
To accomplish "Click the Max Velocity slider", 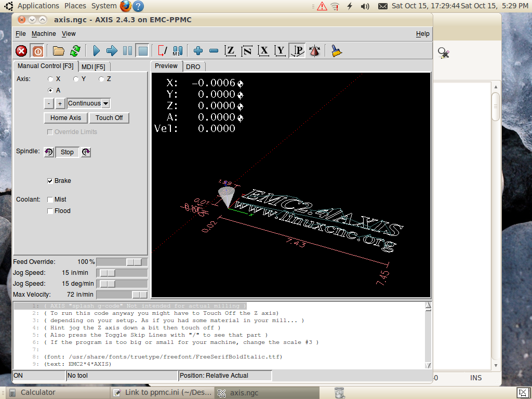I will point(122,295).
